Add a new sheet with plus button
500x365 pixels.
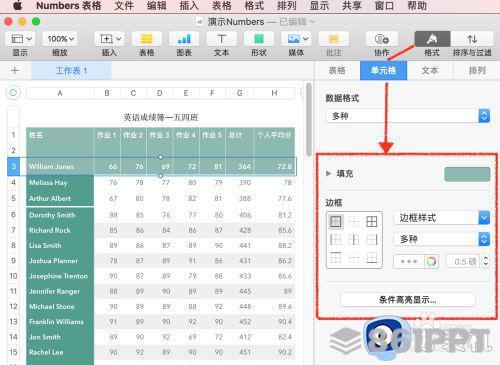click(x=15, y=70)
